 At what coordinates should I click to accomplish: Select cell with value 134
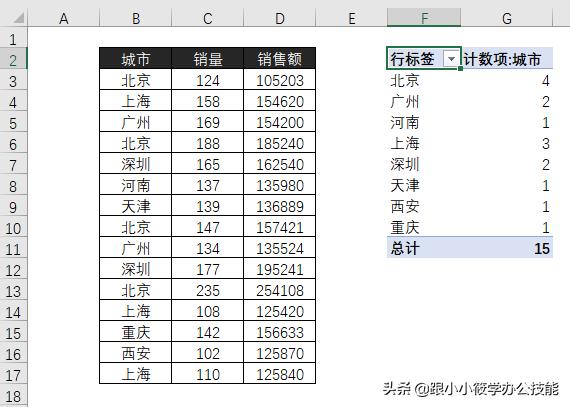[x=208, y=248]
